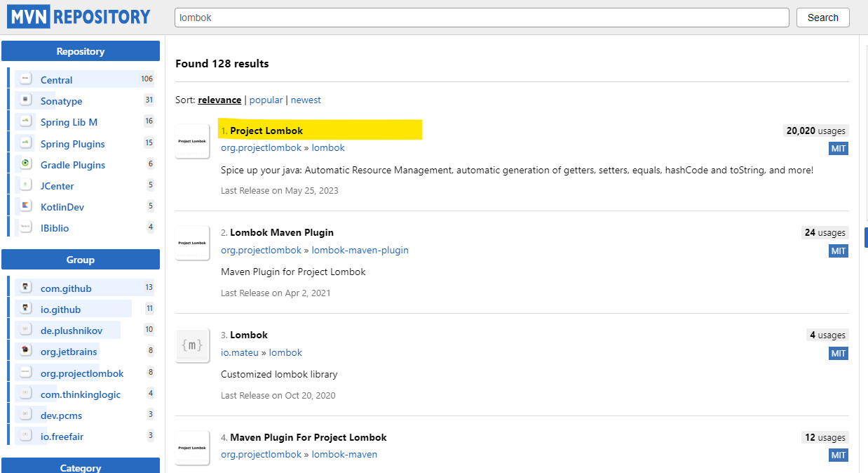Click the MVN Repository logo

[x=79, y=17]
